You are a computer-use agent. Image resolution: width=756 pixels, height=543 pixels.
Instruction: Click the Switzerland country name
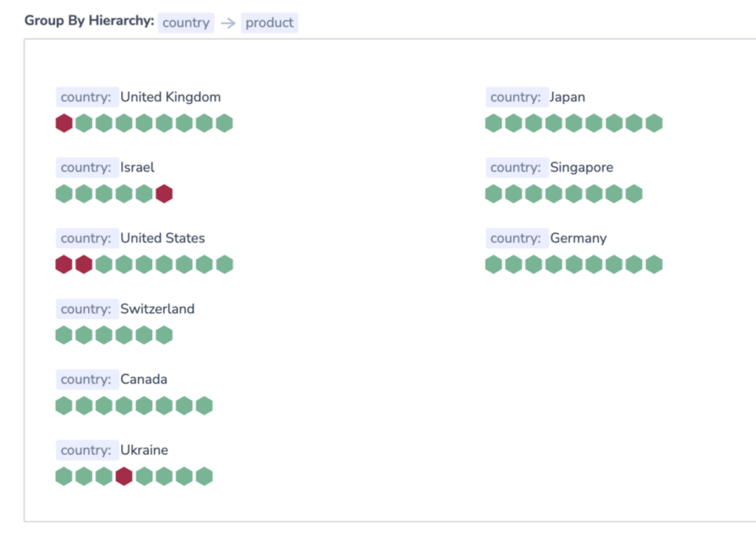point(157,309)
